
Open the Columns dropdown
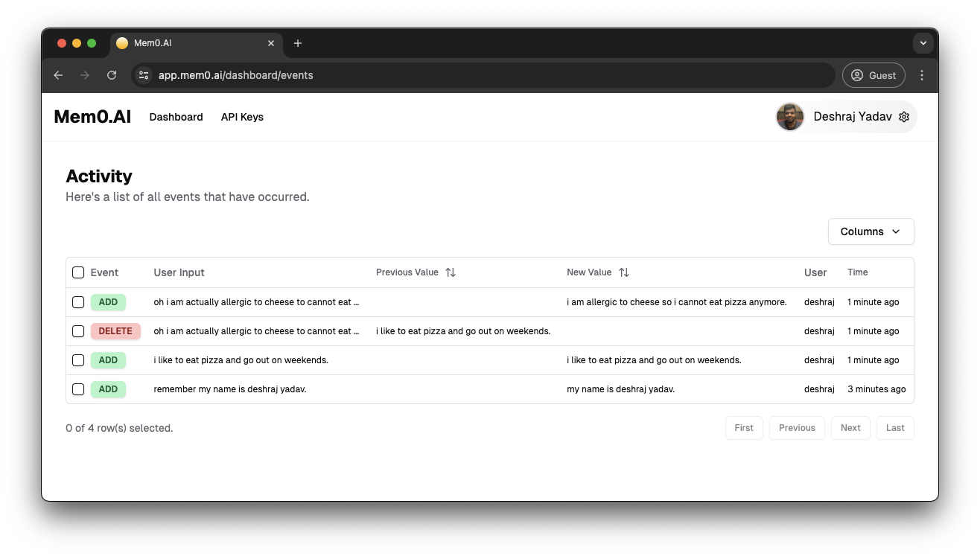(871, 231)
